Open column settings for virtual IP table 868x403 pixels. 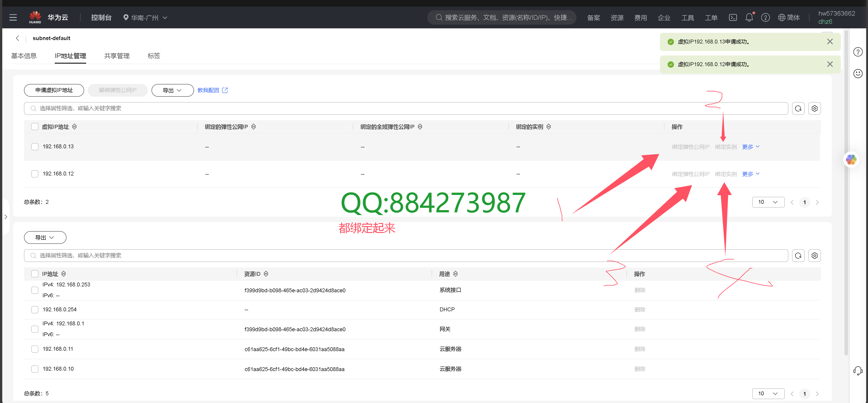click(814, 109)
